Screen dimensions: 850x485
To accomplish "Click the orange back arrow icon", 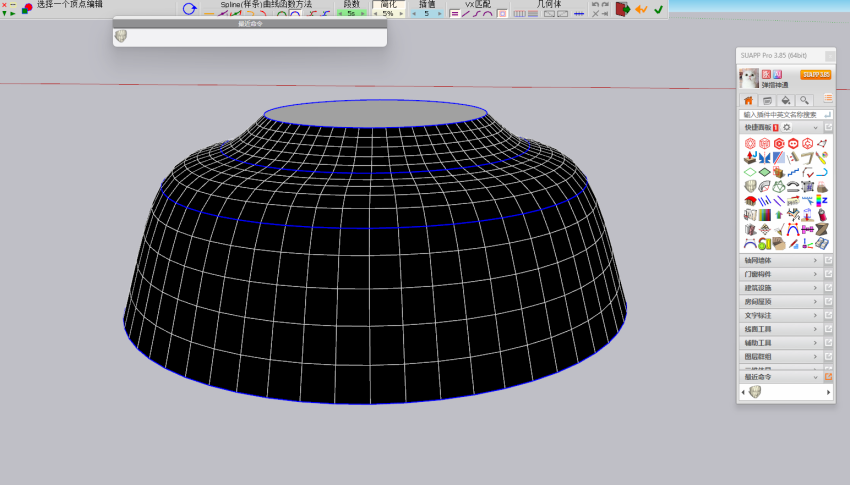I will click(641, 9).
